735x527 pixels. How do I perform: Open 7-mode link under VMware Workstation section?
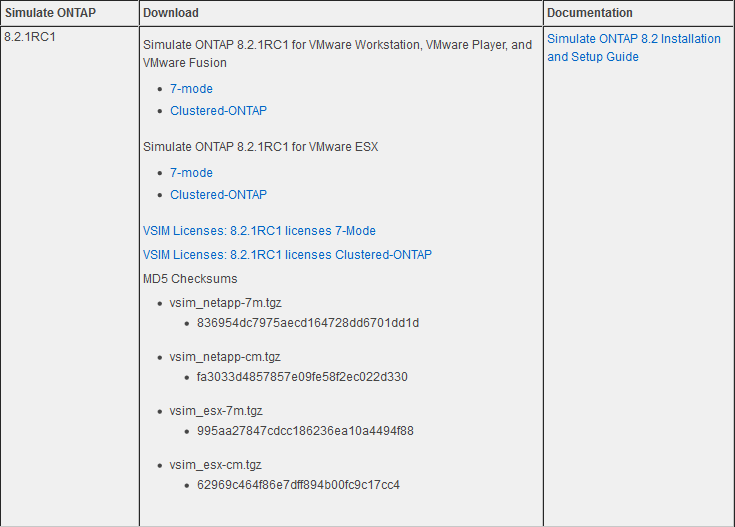191,89
